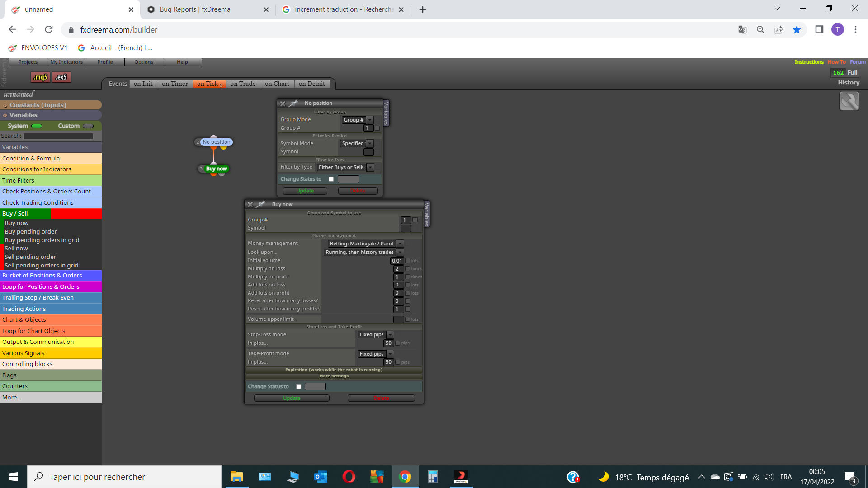Open the Filter by Type dropdown

345,167
